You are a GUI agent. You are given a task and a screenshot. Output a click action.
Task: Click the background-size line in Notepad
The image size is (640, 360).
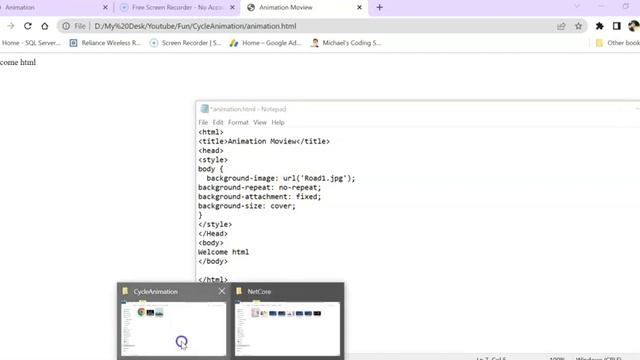[247, 206]
